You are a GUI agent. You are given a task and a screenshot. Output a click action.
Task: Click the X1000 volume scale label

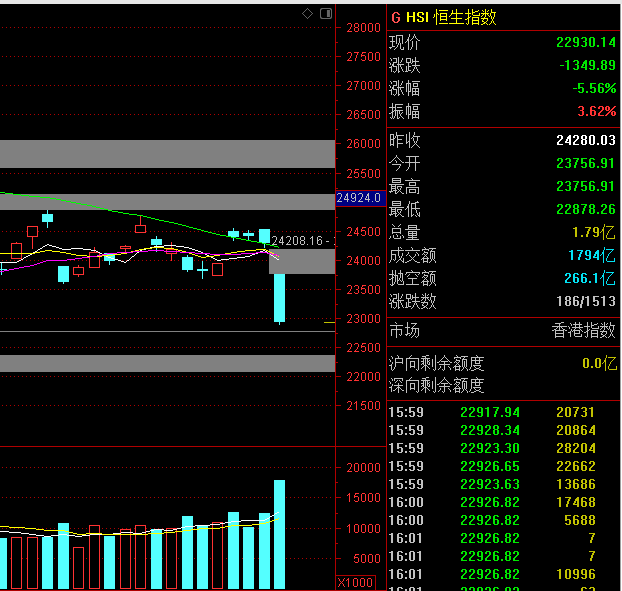pos(355,583)
